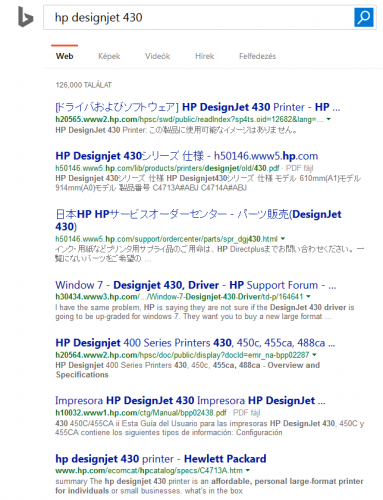
Task: Click URL text 'h20564.www2.hp.com/hpsc/doc/public/display'
Action: [182, 355]
